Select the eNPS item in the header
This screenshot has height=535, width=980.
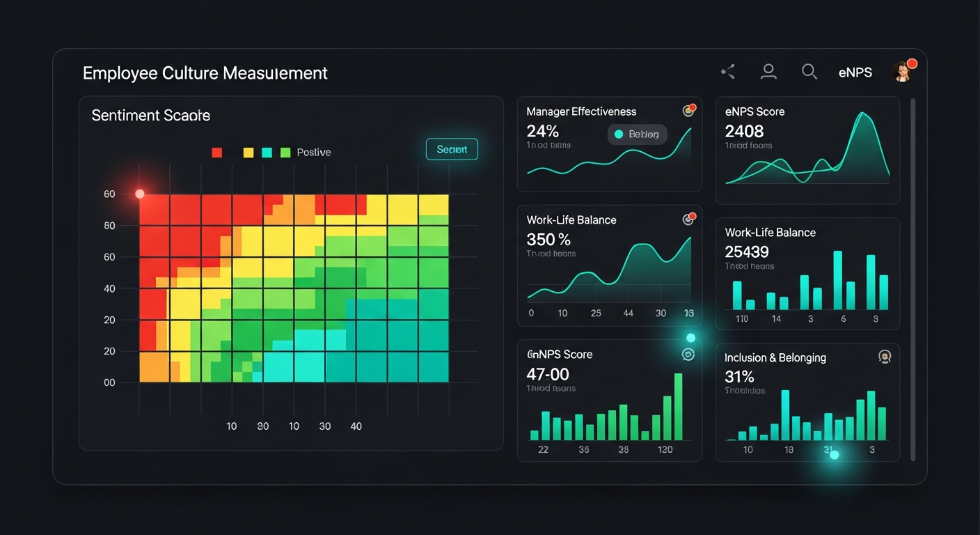pos(855,72)
